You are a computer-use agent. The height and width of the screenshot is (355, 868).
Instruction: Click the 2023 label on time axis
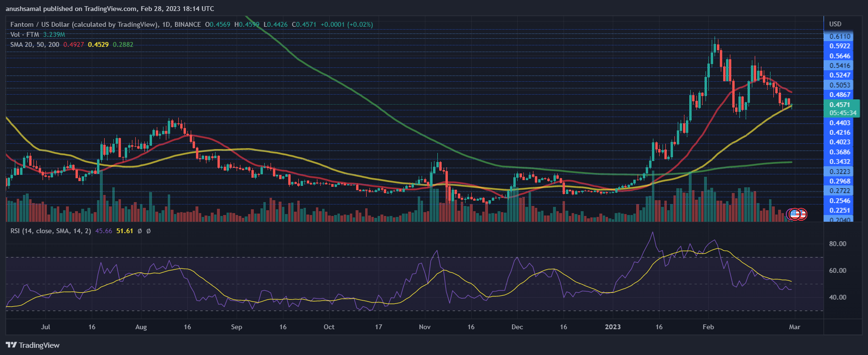coord(612,327)
